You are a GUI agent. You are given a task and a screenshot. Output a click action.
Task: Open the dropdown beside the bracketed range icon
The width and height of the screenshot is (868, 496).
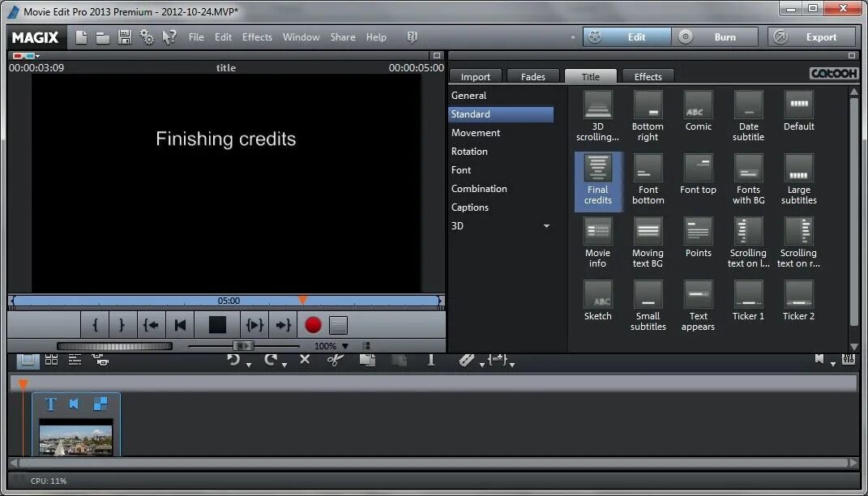(x=512, y=364)
